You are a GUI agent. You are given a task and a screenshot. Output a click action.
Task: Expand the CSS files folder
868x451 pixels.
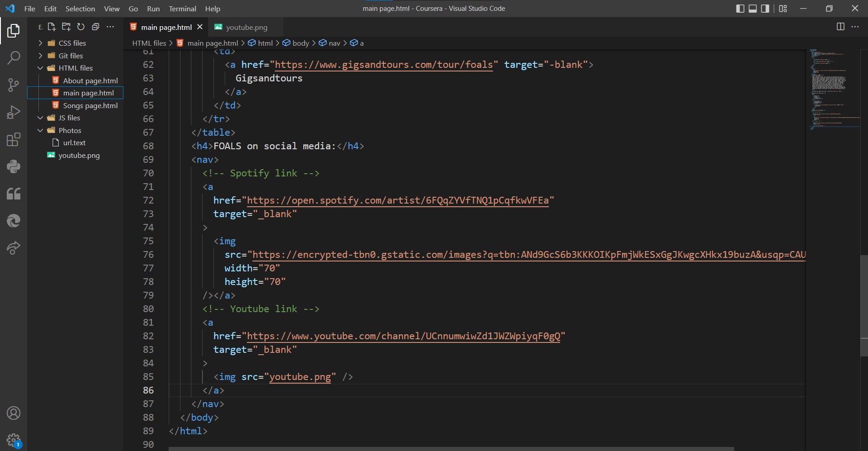pyautogui.click(x=72, y=43)
